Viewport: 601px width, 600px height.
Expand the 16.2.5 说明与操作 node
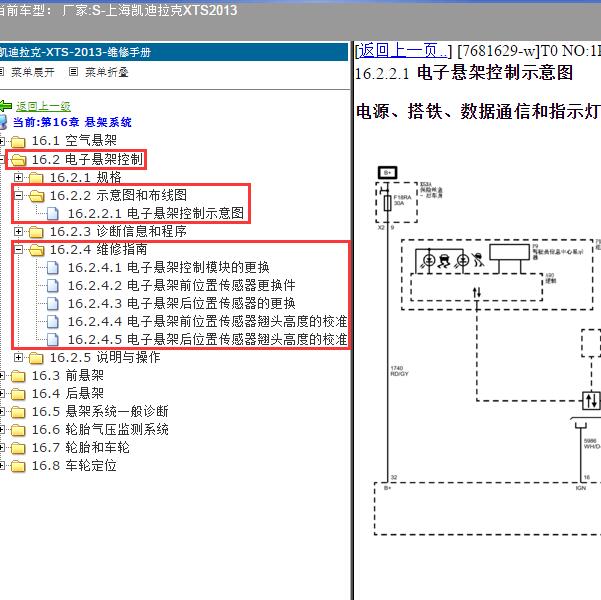[18, 357]
